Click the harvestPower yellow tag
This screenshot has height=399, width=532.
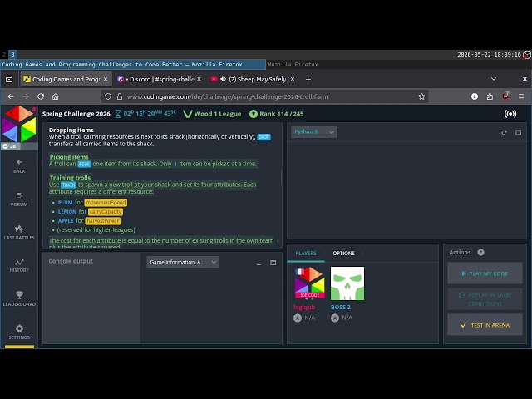[103, 221]
